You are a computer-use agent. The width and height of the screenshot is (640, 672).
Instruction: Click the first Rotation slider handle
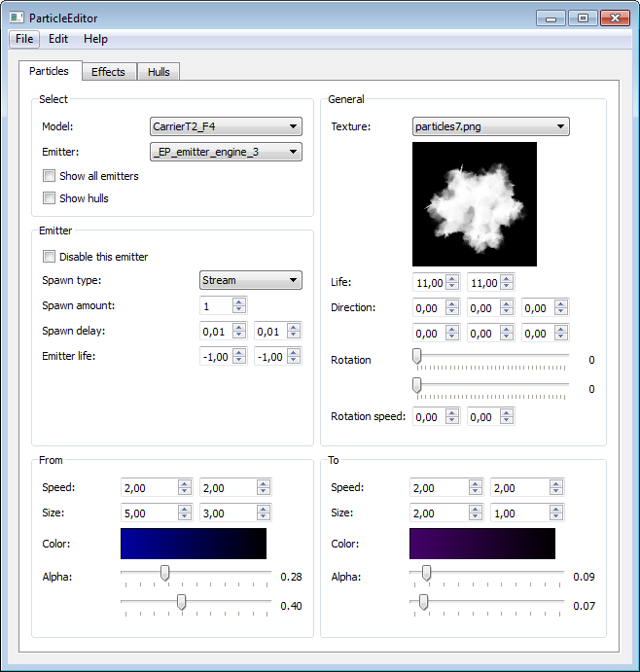[416, 356]
